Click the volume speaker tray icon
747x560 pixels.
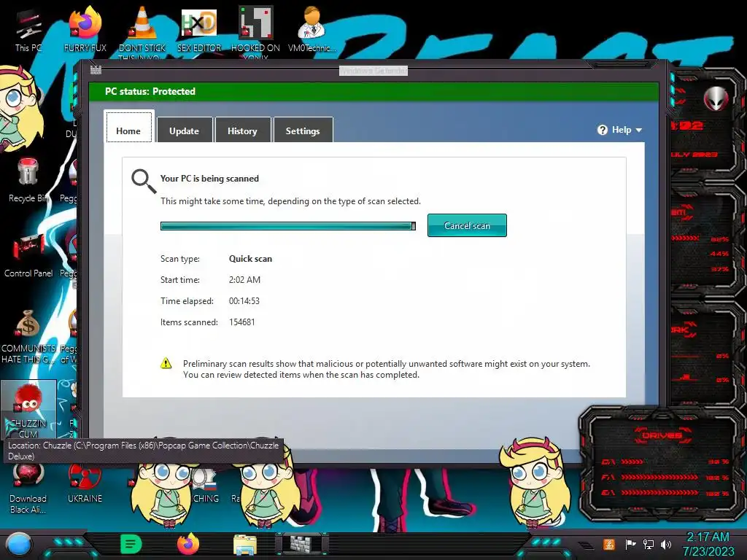pyautogui.click(x=665, y=544)
